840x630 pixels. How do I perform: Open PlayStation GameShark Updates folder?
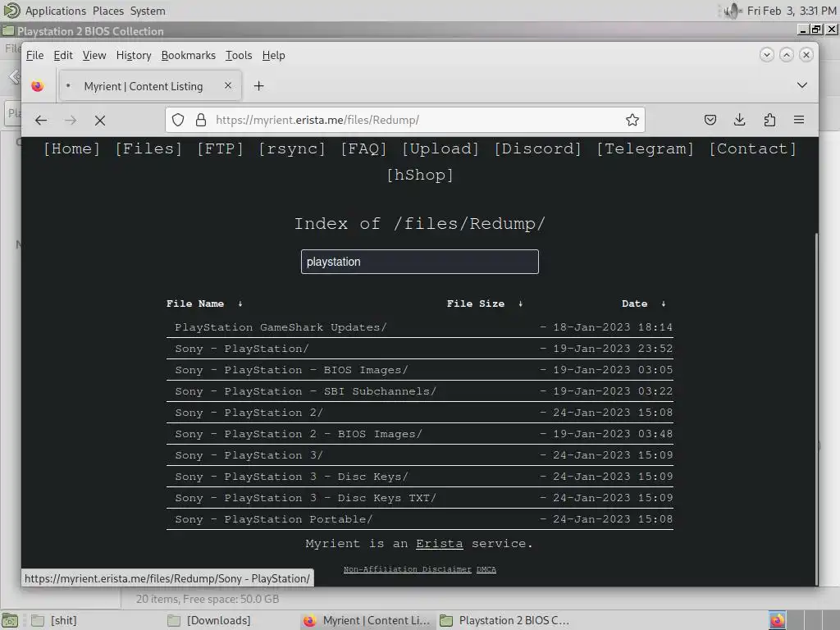point(281,327)
